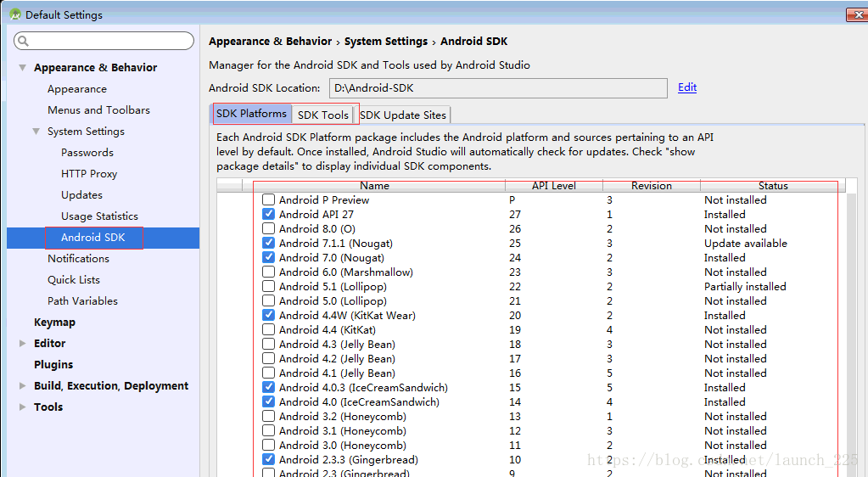Uncheck Android 7.0 (Nougat) checkbox
Image resolution: width=868 pixels, height=477 pixels.
pyautogui.click(x=268, y=257)
